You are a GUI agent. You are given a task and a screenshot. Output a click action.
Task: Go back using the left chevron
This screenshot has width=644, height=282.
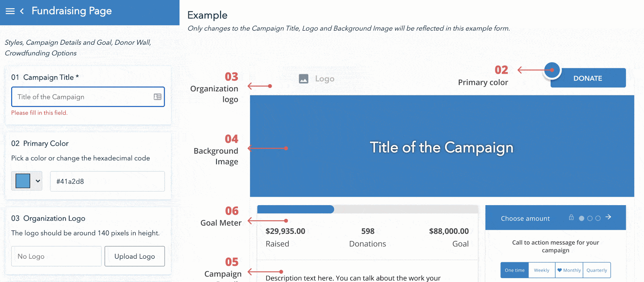(22, 11)
